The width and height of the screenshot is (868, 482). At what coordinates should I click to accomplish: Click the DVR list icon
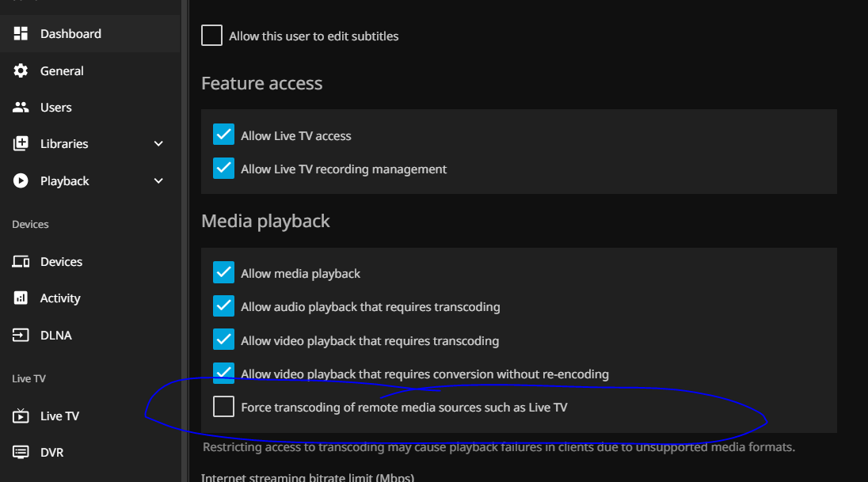[21, 453]
